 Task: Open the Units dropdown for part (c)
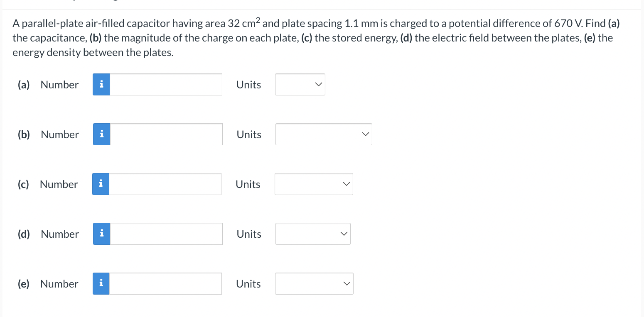pos(314,184)
